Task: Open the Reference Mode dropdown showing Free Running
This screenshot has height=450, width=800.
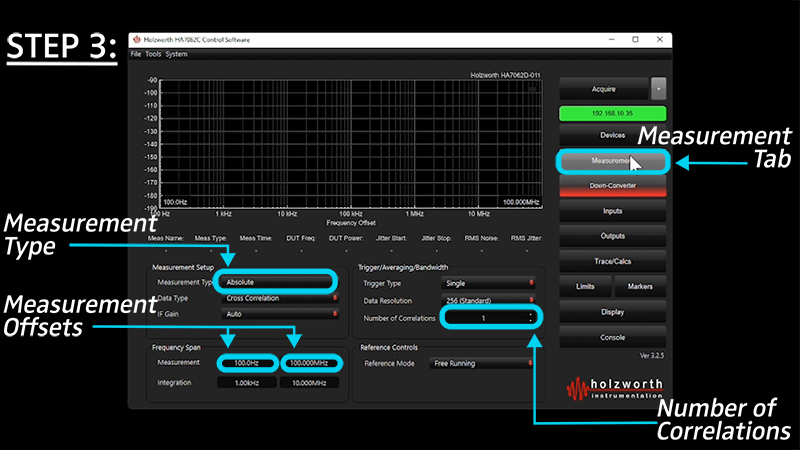Action: 482,363
